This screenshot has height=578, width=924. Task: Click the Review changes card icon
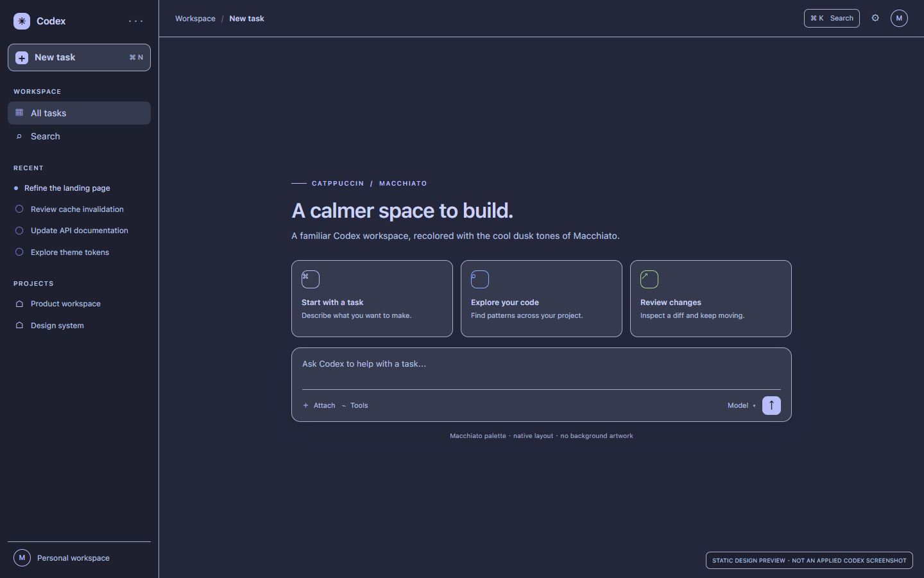(x=649, y=279)
